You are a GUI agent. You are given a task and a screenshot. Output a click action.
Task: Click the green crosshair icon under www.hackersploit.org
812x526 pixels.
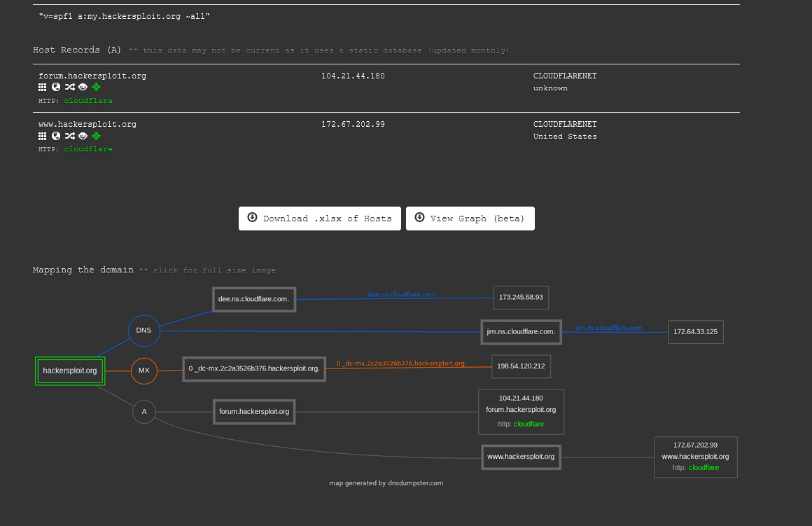97,136
